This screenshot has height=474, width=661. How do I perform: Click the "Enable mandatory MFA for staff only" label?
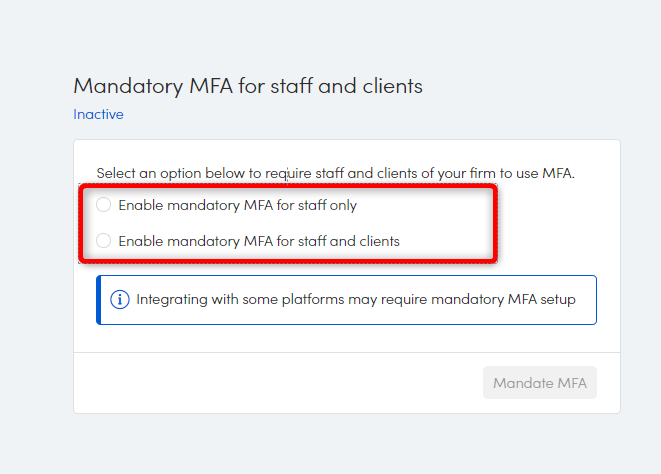pyautogui.click(x=237, y=206)
